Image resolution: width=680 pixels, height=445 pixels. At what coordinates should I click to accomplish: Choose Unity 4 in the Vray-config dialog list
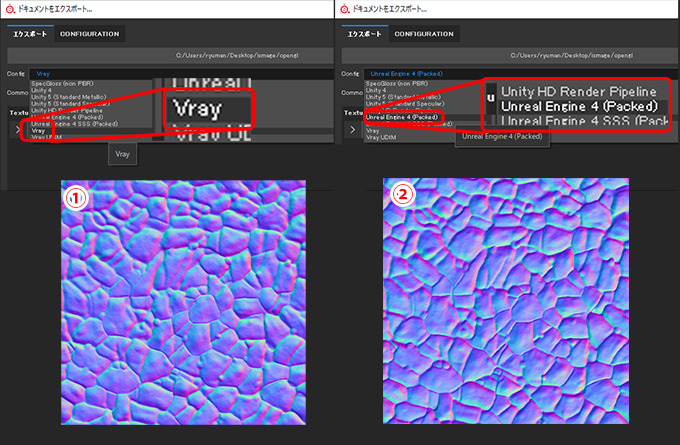[x=41, y=90]
